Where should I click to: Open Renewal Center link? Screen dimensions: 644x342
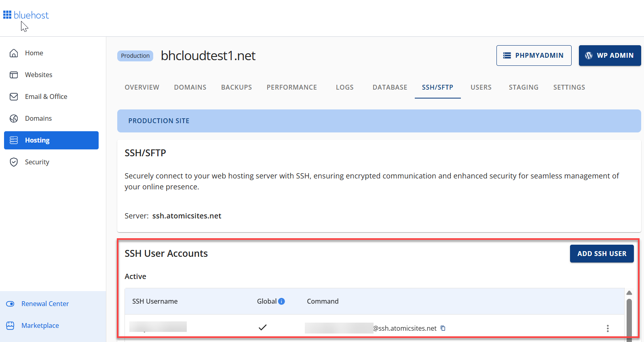click(45, 304)
